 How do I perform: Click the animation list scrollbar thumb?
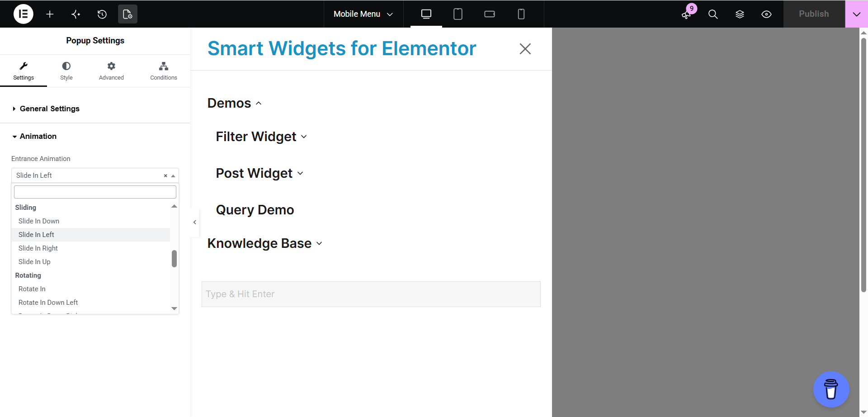click(x=174, y=259)
